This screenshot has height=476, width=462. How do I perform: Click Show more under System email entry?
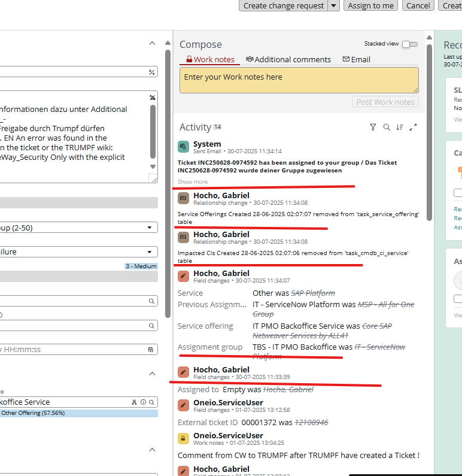point(193,182)
